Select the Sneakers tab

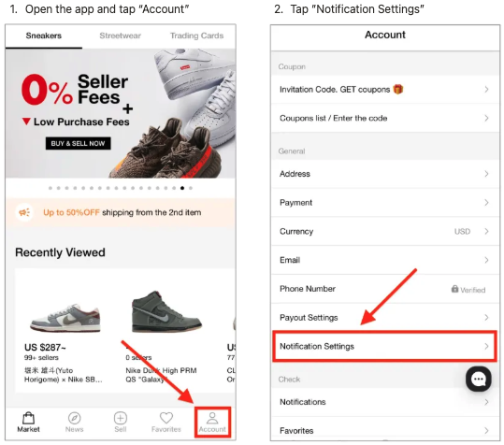coord(44,36)
